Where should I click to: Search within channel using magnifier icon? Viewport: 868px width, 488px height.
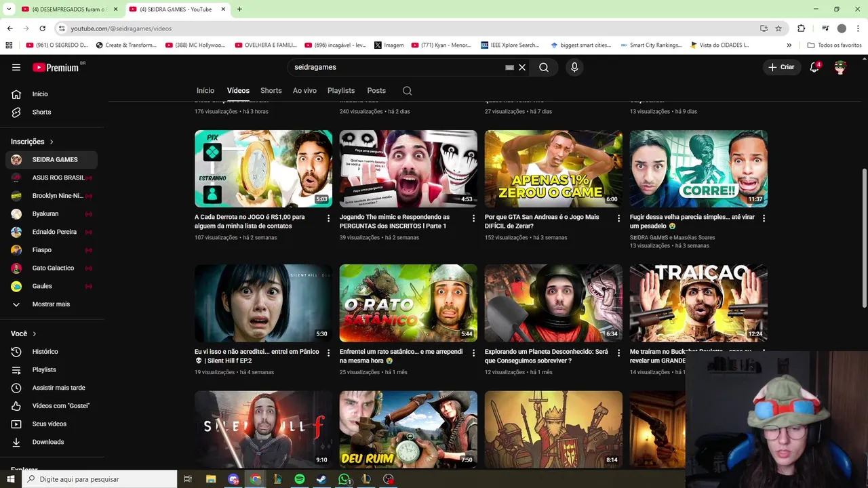coord(407,90)
